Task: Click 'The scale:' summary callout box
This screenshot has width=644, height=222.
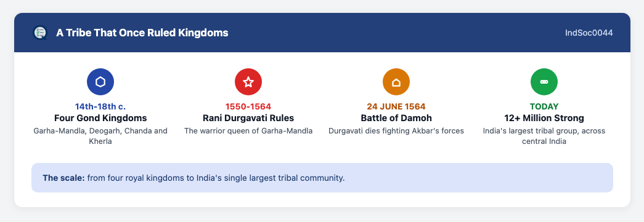Action: pos(322,178)
